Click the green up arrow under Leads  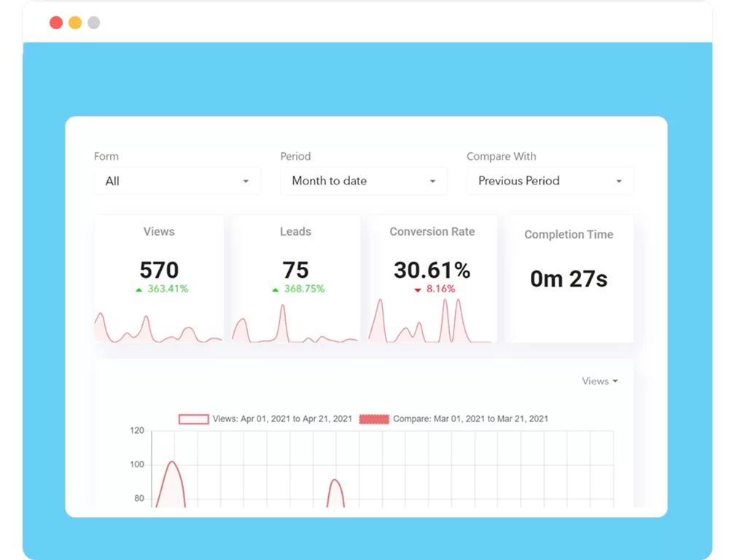click(276, 289)
